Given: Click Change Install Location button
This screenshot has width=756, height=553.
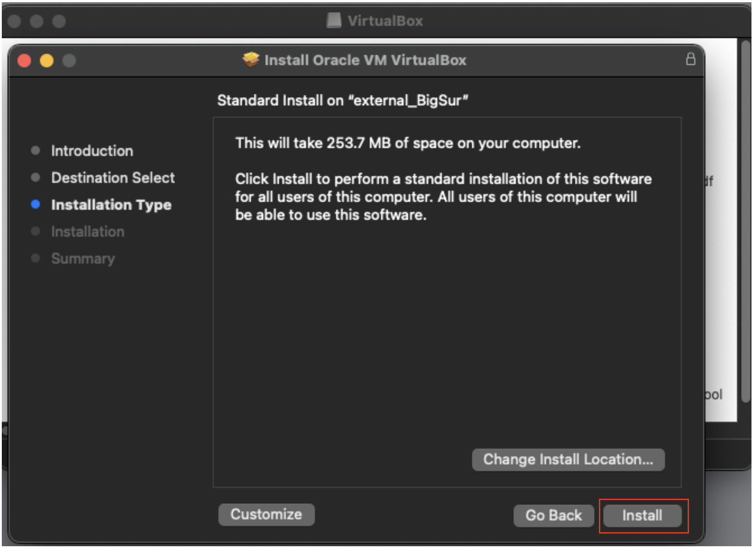Looking at the screenshot, I should [568, 460].
